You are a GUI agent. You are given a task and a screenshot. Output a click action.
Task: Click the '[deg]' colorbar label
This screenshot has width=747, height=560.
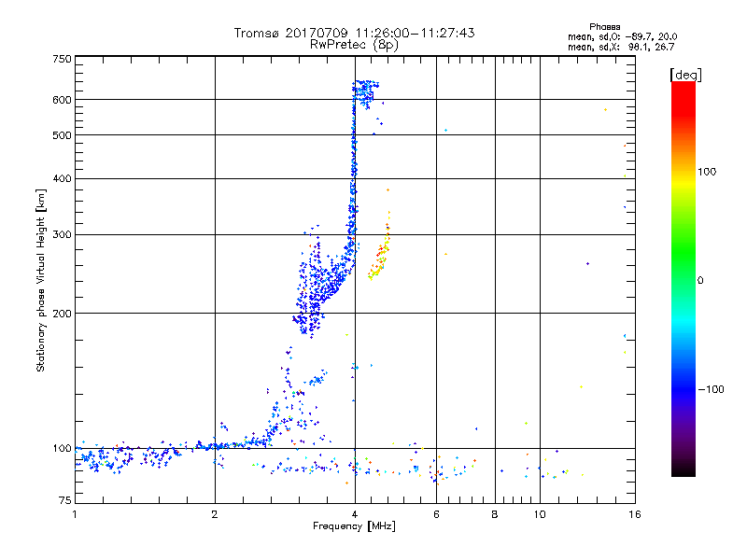[685, 75]
